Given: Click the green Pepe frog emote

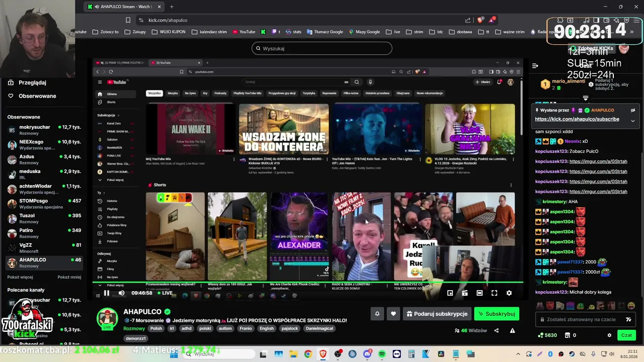Looking at the screenshot, I should [x=581, y=306].
